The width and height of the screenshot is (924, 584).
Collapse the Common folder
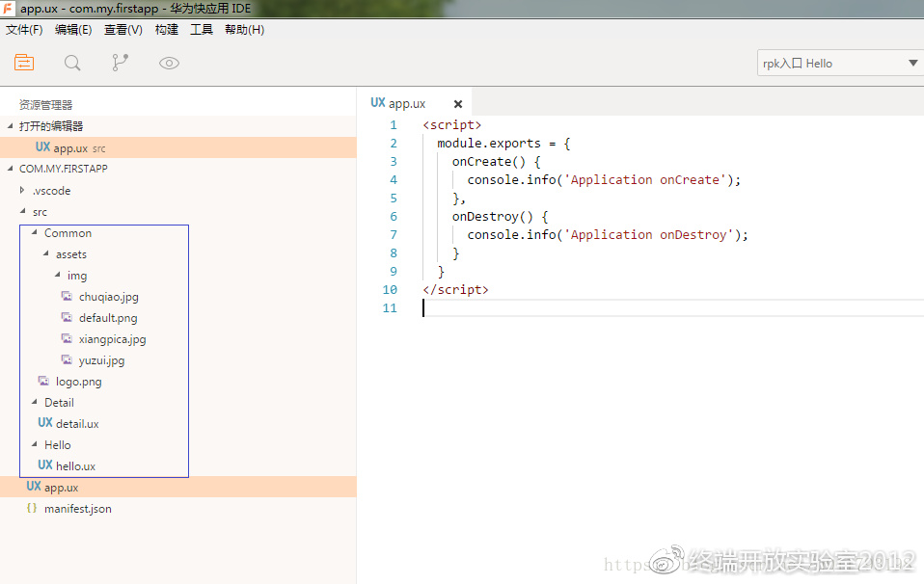34,232
